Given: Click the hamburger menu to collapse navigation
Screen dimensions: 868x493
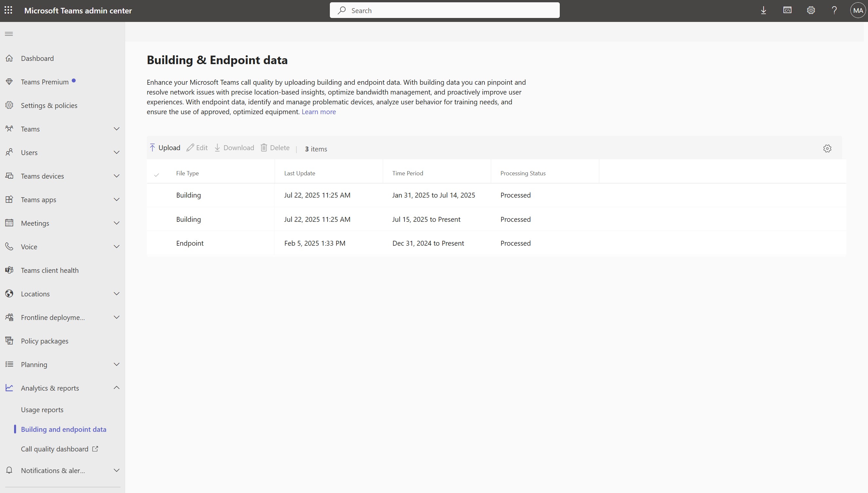Looking at the screenshot, I should 9,33.
